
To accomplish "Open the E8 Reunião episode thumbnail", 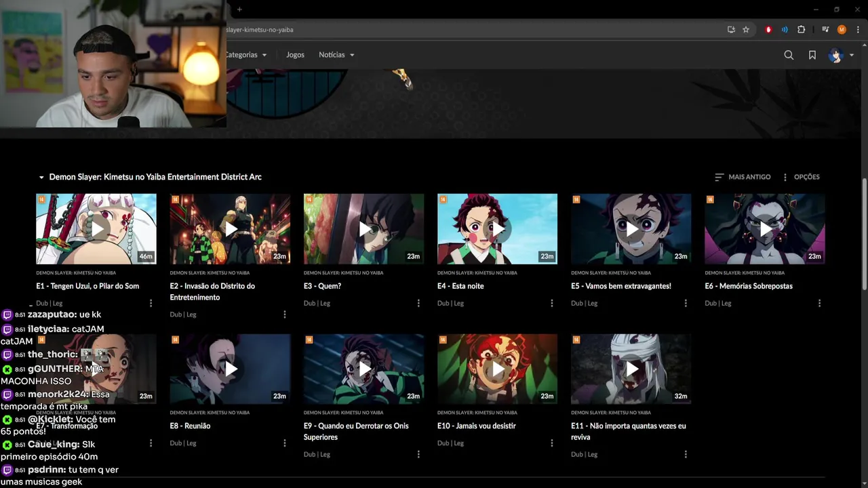I will pyautogui.click(x=231, y=369).
